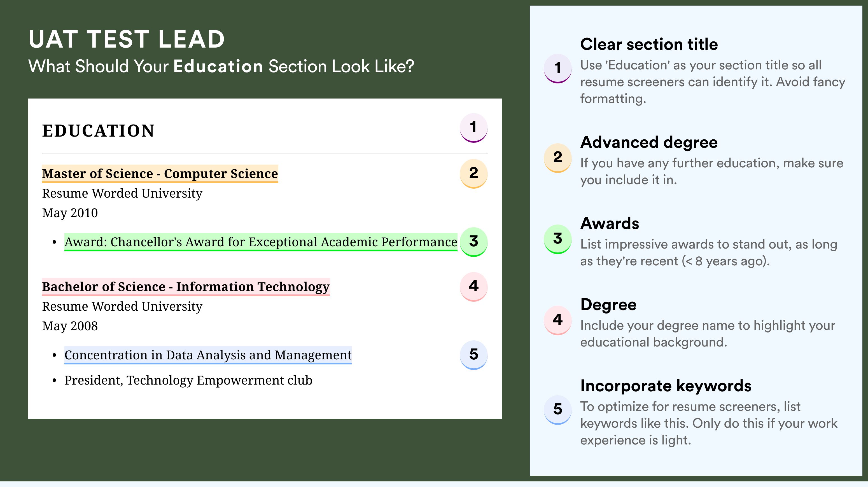Screen dimensions: 868x487
Task: Click blue badge 5 beside Concentration line
Action: (x=473, y=355)
